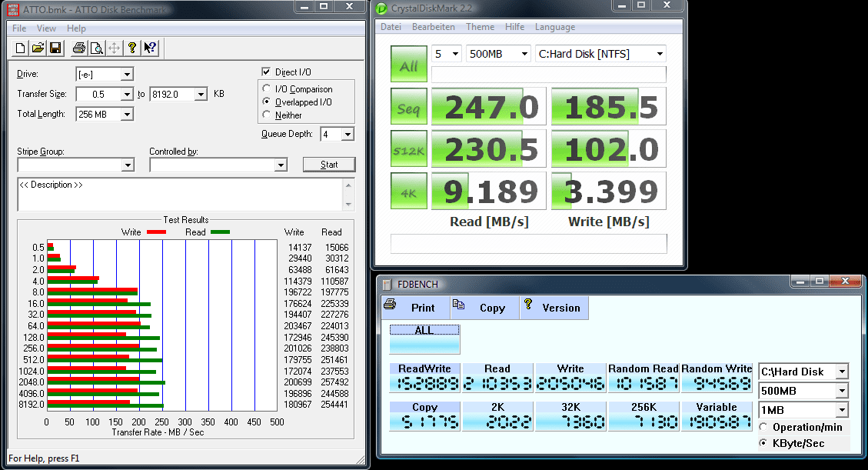This screenshot has height=470, width=868.
Task: Open ATTO File menu
Action: point(19,28)
